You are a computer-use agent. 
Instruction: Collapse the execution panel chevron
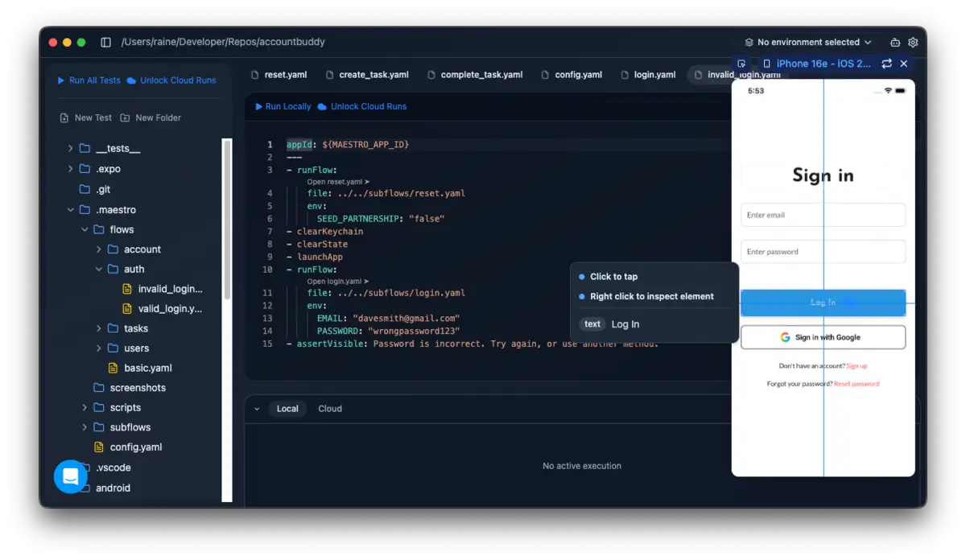point(257,409)
